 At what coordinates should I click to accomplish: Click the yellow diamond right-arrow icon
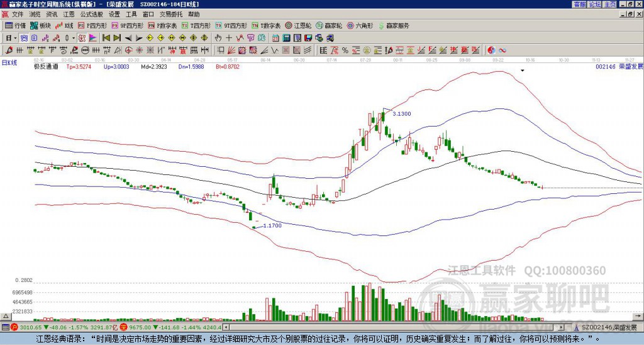[x=160, y=38]
